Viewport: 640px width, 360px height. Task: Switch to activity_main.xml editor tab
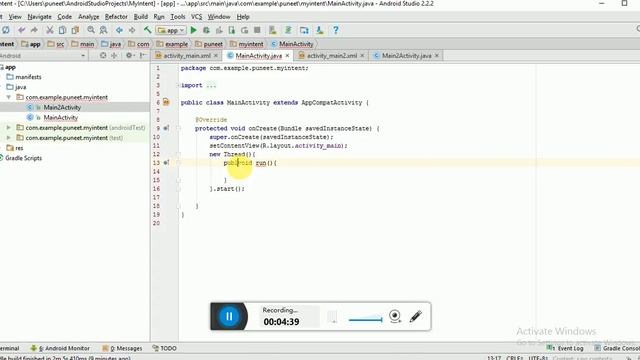187,56
